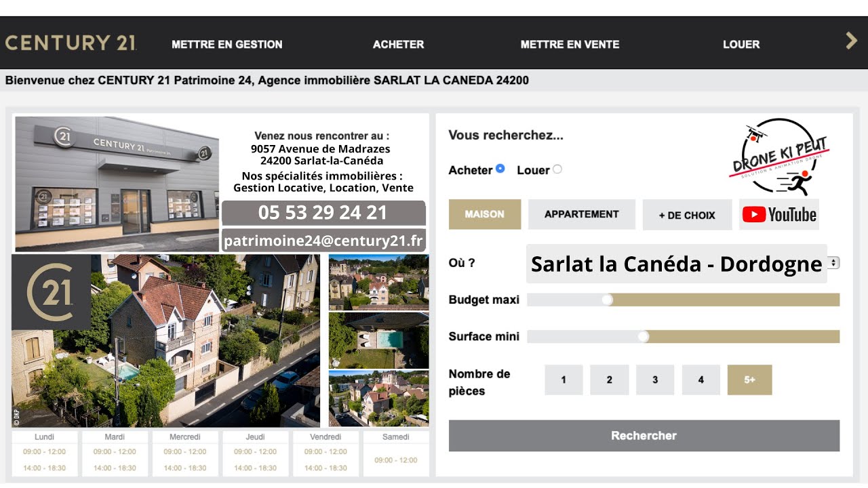Screen dimensions: 868x488
Task: Click address text 9057 Avenue de Madrazes
Action: click(x=321, y=148)
